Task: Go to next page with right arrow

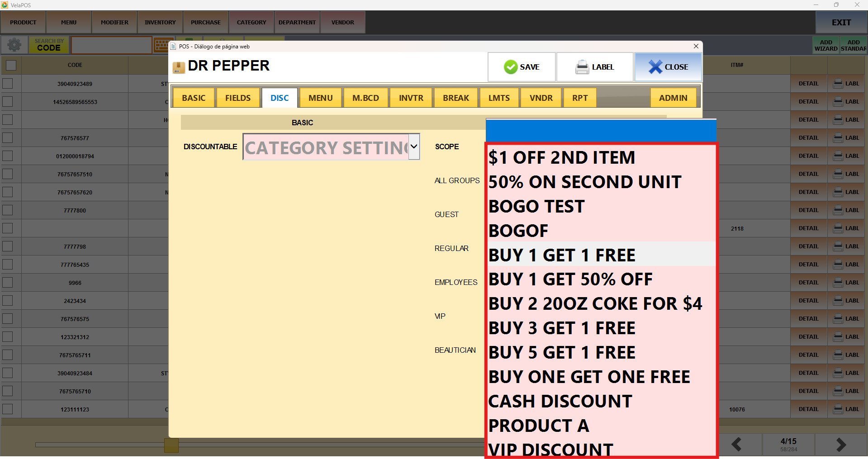Action: [840, 445]
